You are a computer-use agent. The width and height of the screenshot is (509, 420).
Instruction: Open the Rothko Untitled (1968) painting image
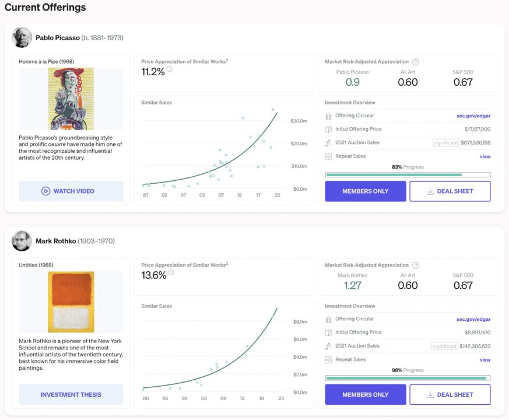click(x=71, y=302)
